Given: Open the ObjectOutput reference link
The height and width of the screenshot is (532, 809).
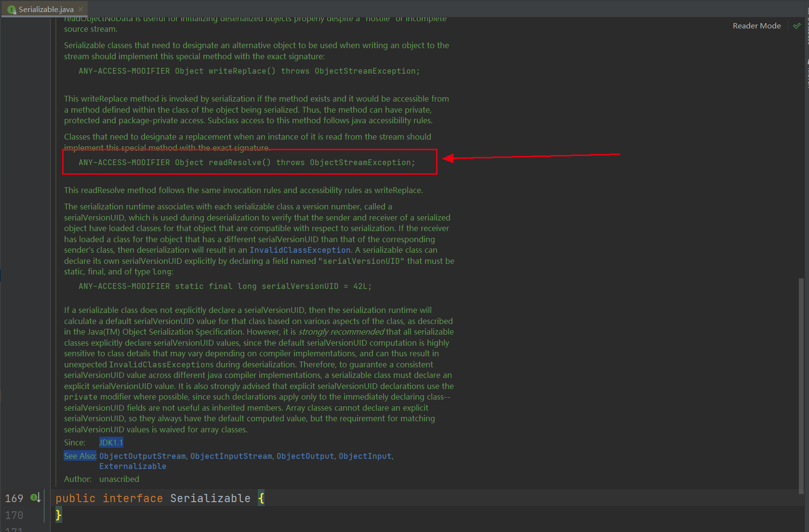Looking at the screenshot, I should (x=305, y=456).
